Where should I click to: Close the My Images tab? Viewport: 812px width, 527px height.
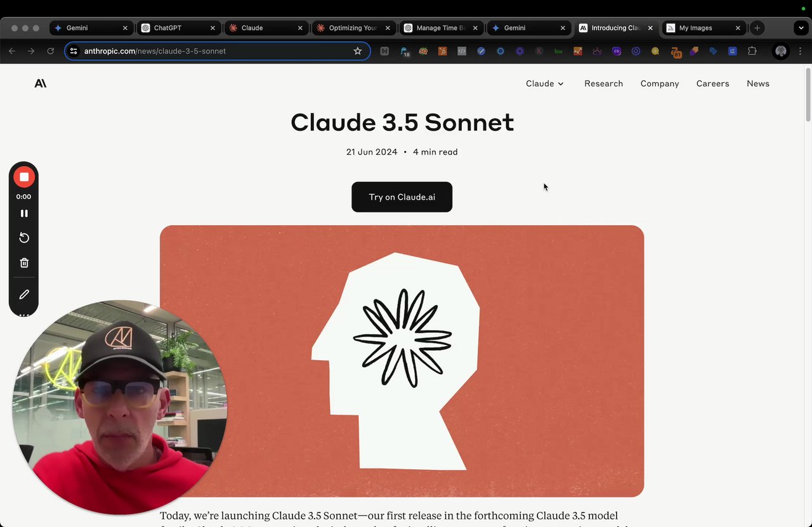tap(738, 28)
